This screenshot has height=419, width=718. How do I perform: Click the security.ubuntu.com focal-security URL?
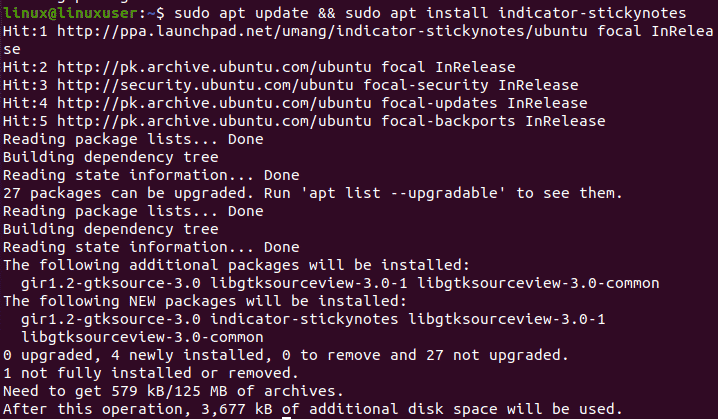click(205, 85)
